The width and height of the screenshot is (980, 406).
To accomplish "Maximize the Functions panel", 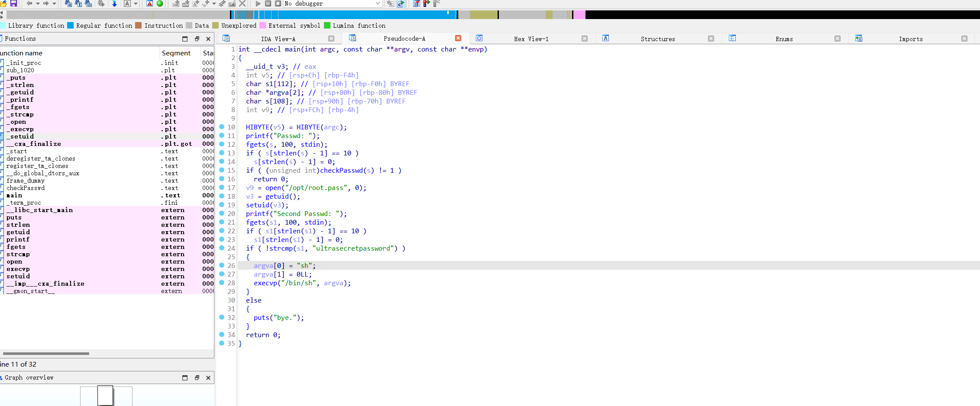I will click(185, 39).
